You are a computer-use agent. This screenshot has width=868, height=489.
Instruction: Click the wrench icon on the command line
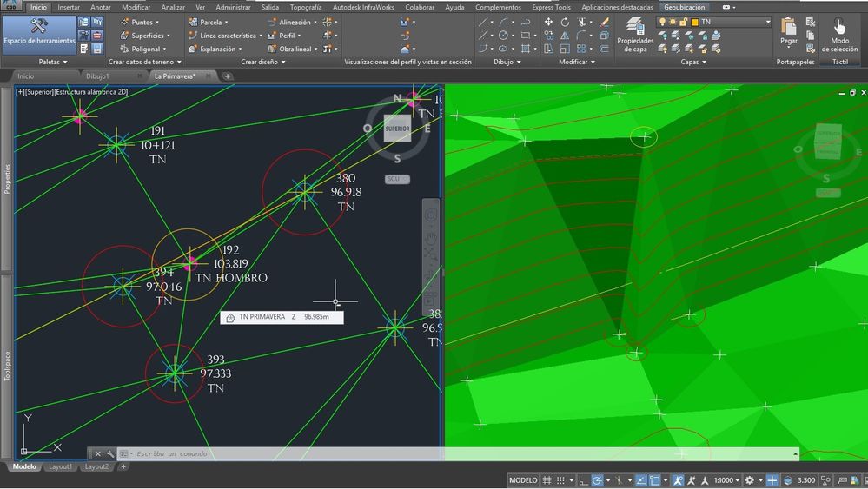(x=110, y=453)
